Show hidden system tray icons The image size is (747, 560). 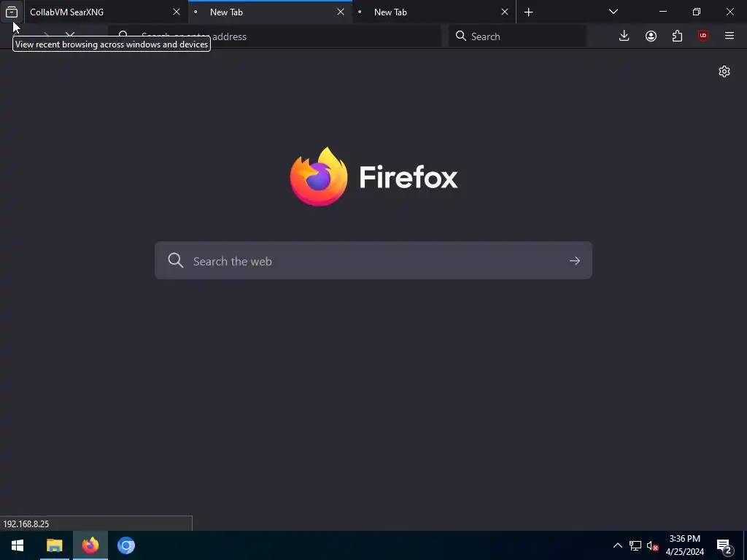click(617, 545)
